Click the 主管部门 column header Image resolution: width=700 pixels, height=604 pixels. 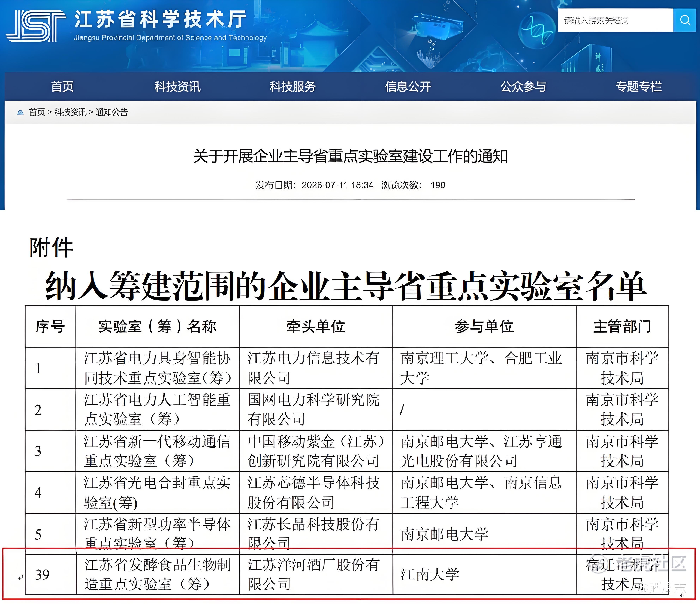click(622, 326)
